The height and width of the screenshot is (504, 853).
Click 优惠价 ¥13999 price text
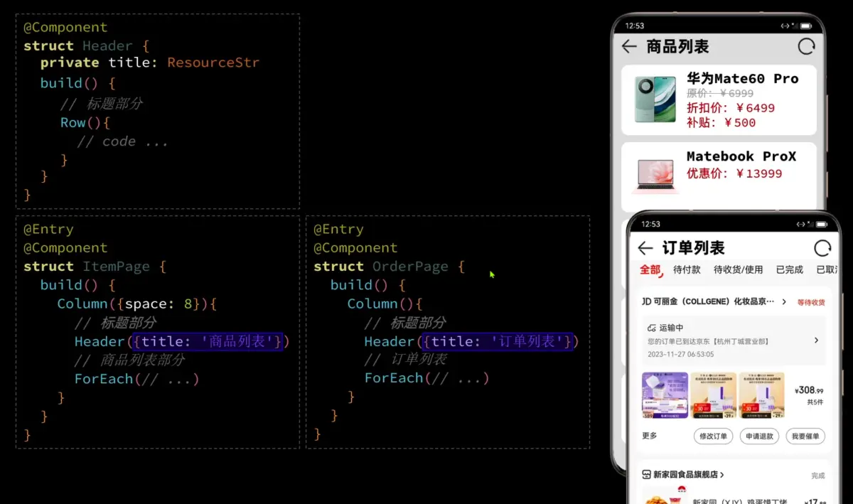(734, 173)
